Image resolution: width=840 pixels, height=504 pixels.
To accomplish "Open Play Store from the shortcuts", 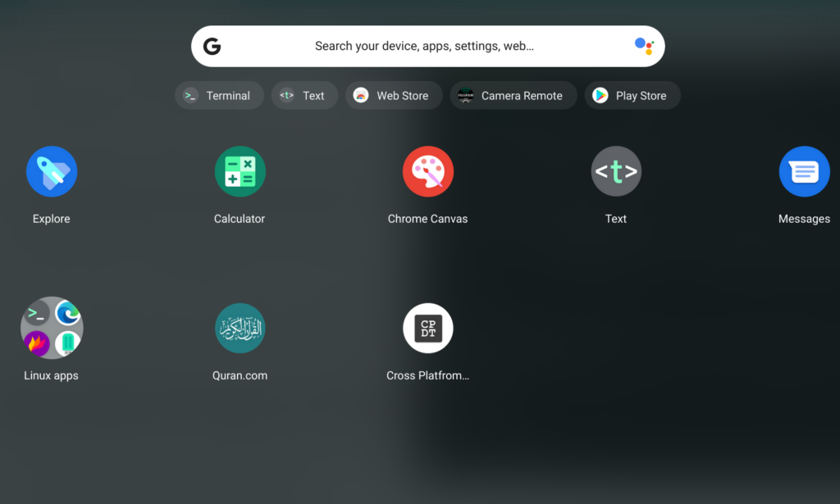I will coord(632,95).
